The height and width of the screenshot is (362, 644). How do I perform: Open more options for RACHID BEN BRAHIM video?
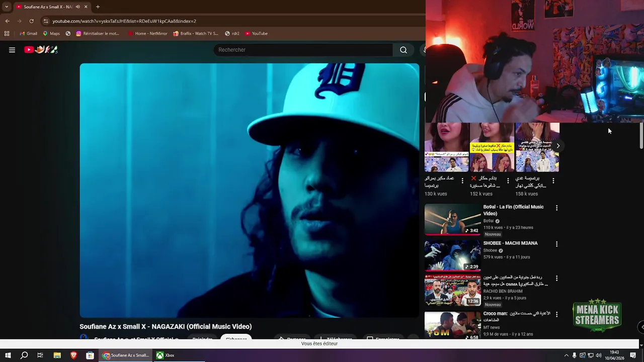click(556, 278)
